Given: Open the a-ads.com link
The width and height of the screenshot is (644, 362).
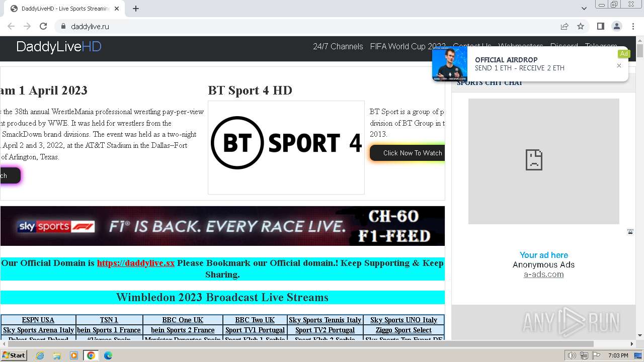Looking at the screenshot, I should pyautogui.click(x=544, y=274).
